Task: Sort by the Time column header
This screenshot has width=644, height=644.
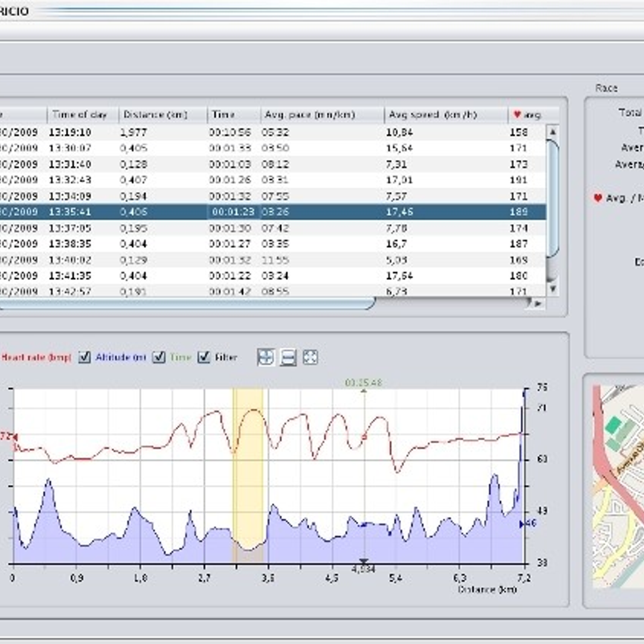Action: 234,115
